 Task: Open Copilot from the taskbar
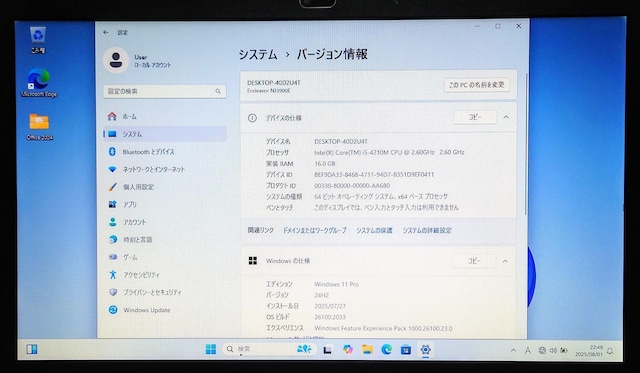pyautogui.click(x=348, y=350)
